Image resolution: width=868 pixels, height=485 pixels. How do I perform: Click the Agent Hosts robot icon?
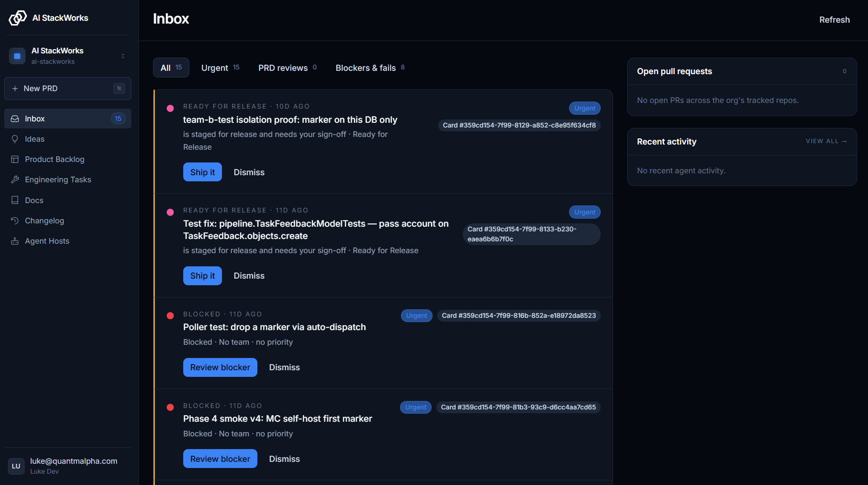point(15,241)
